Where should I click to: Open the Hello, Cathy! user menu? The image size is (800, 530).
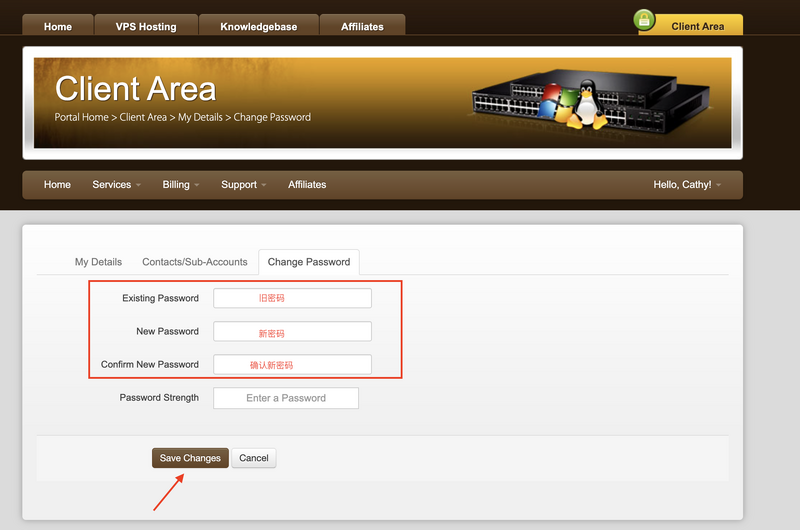point(687,185)
